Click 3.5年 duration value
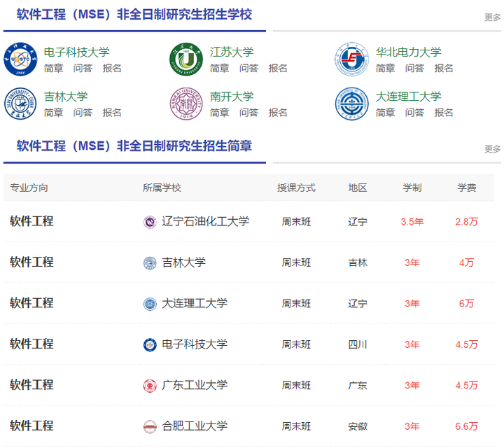 click(x=412, y=222)
